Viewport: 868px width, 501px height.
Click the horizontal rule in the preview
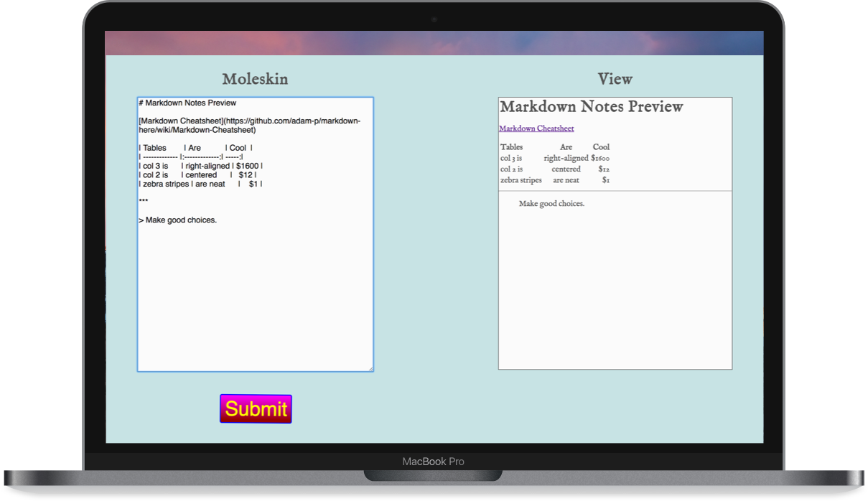point(615,189)
